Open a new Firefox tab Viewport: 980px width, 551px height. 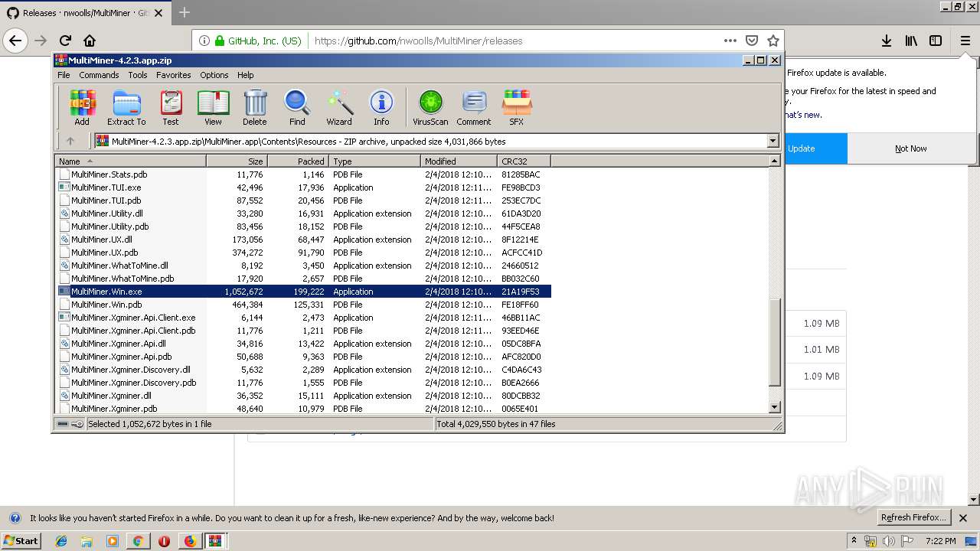click(x=185, y=12)
